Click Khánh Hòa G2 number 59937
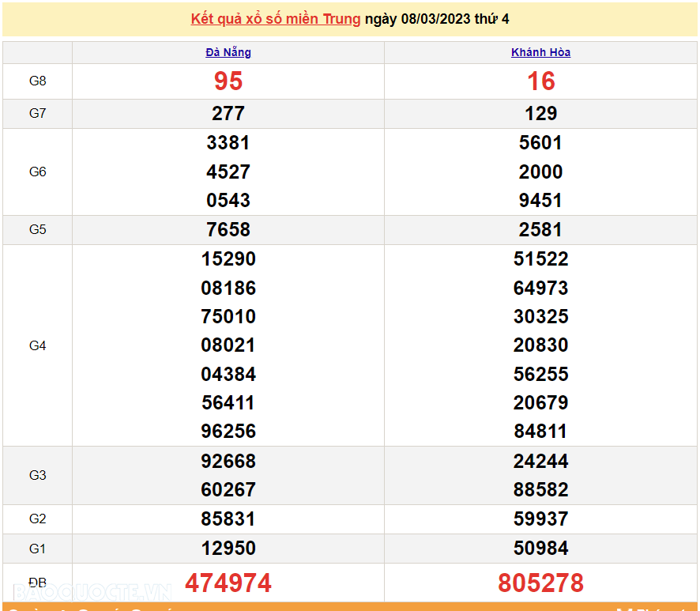 (x=541, y=519)
